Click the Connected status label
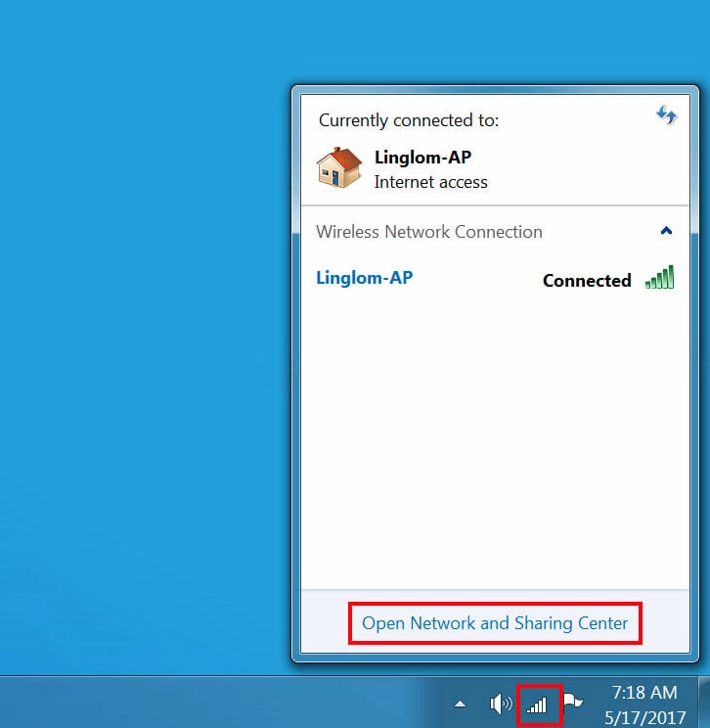This screenshot has width=710, height=728. coord(587,281)
